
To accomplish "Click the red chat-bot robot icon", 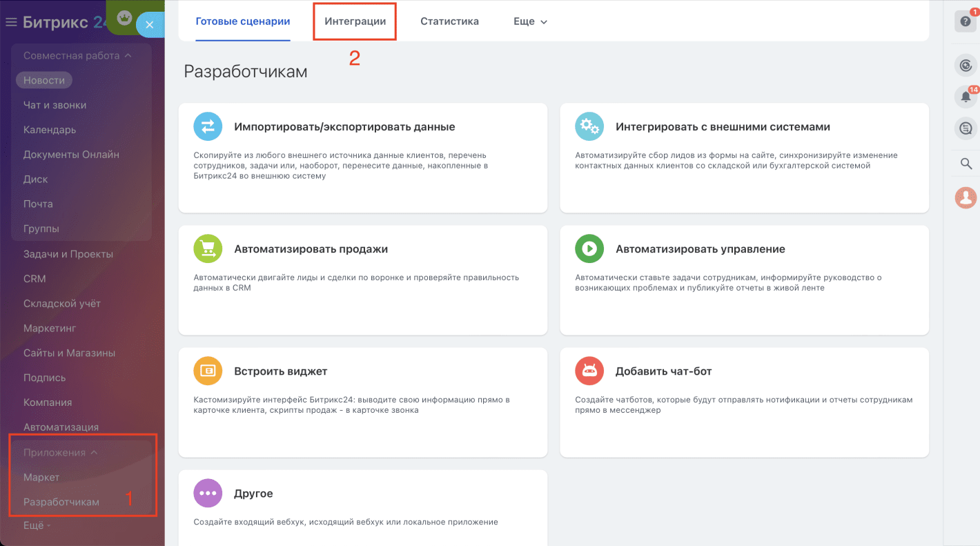I will tap(589, 371).
